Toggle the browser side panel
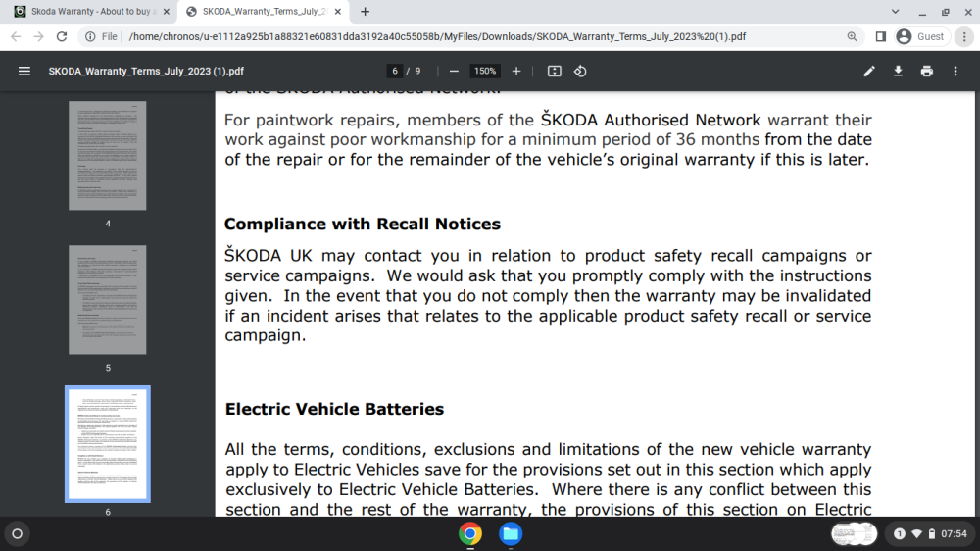This screenshot has height=551, width=980. click(x=881, y=37)
